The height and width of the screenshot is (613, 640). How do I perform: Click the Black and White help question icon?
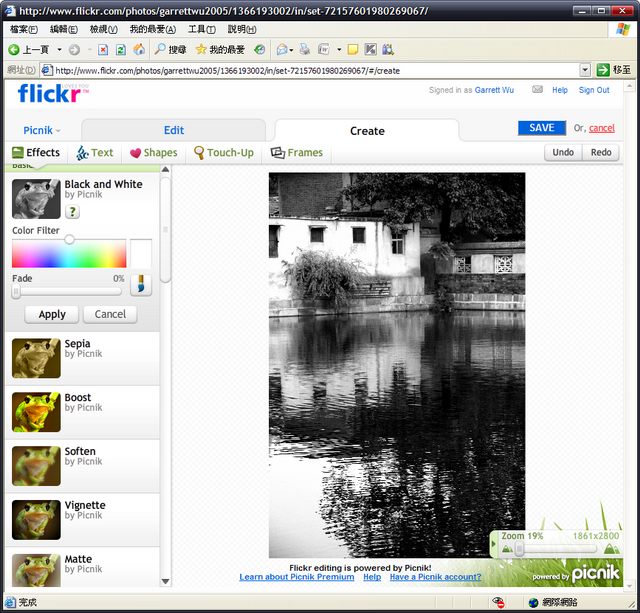point(72,211)
